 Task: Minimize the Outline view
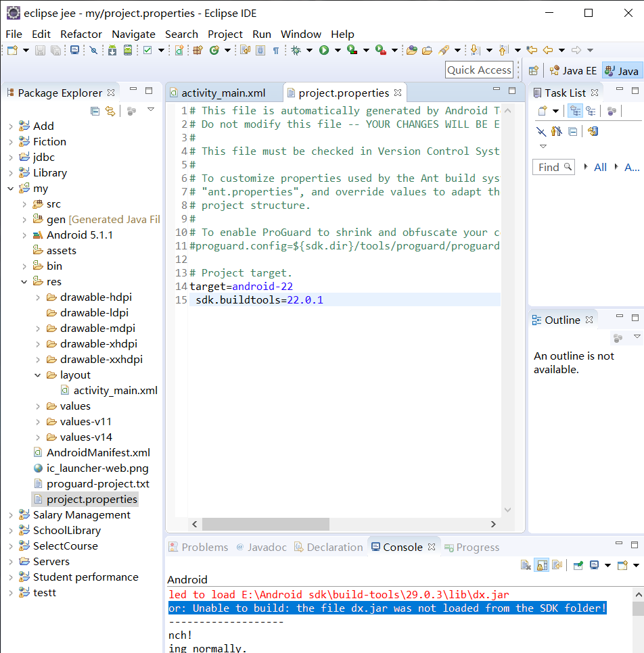620,317
